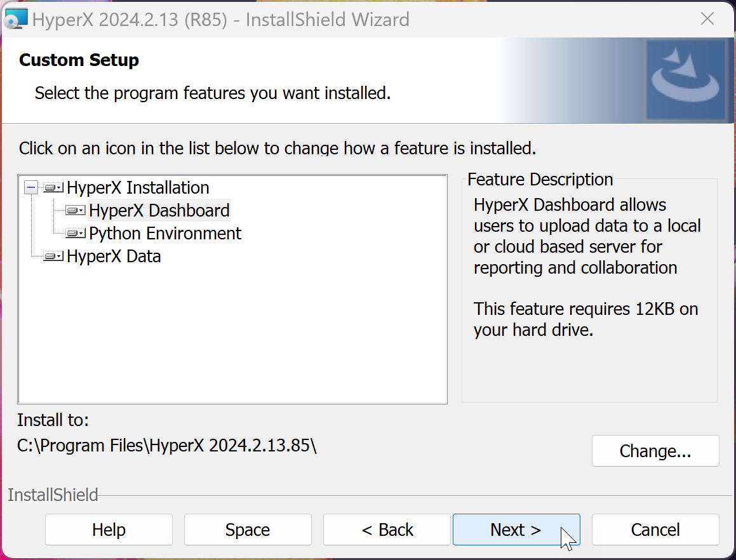This screenshot has width=736, height=560.
Task: Select the HyperX Data tree item
Action: [x=114, y=257]
